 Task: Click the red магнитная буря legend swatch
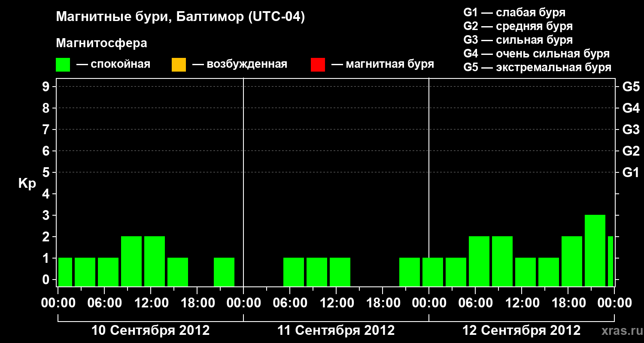(x=318, y=64)
